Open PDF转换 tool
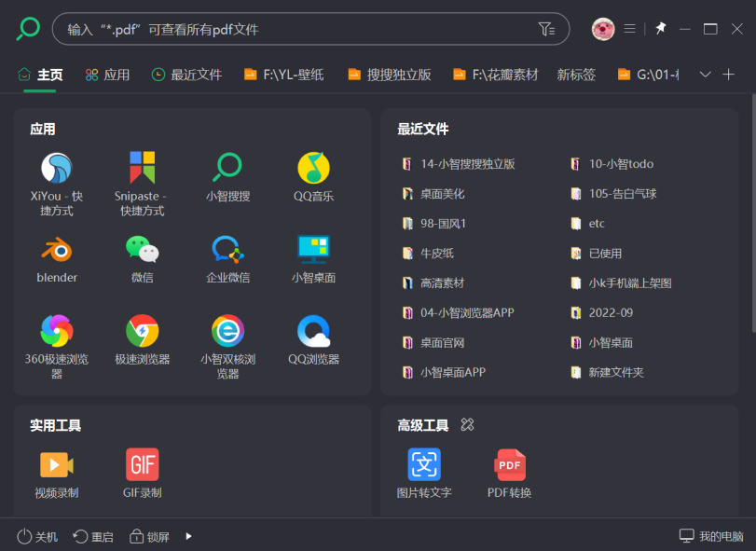The height and width of the screenshot is (551, 756). [x=509, y=474]
